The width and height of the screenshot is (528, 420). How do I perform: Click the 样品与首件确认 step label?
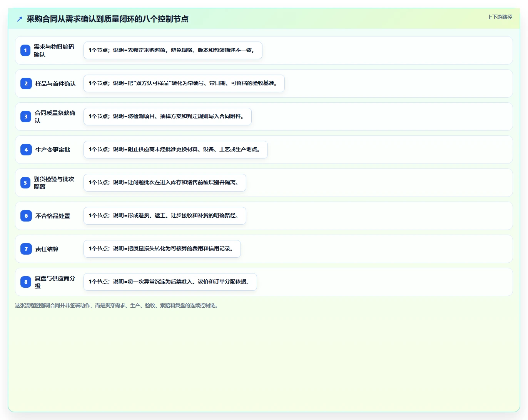click(x=55, y=83)
